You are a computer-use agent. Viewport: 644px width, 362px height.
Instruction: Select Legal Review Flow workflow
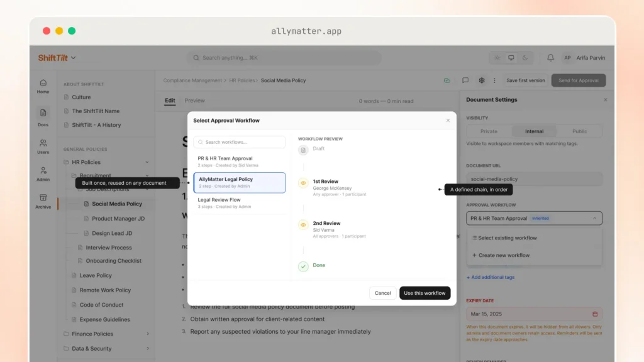click(x=240, y=203)
